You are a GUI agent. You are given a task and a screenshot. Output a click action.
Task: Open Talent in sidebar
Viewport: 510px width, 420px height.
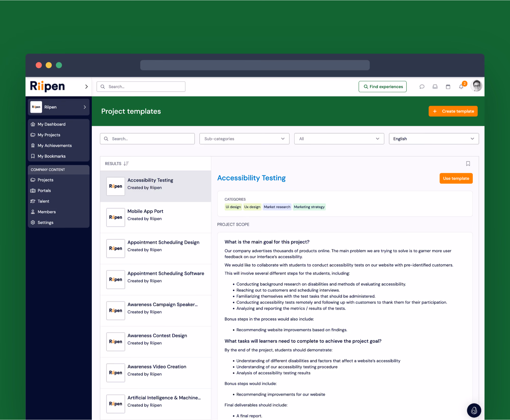pos(59,201)
